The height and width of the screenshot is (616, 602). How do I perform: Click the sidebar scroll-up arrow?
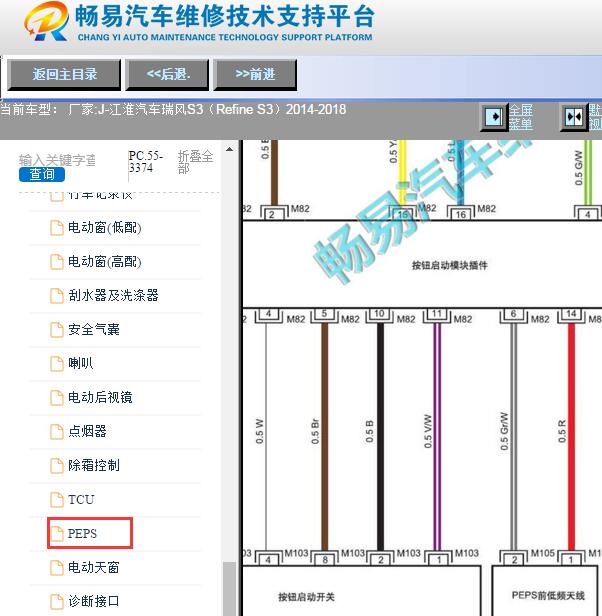pyautogui.click(x=229, y=150)
